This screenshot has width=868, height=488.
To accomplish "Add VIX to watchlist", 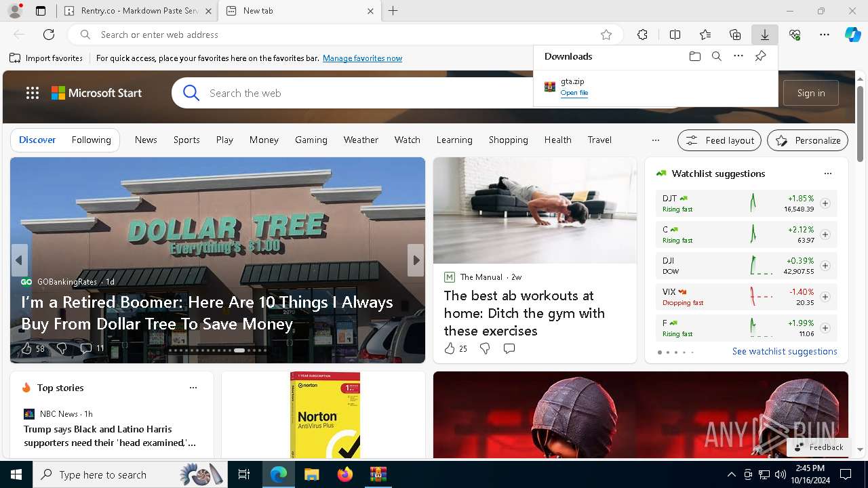I will coord(825,297).
